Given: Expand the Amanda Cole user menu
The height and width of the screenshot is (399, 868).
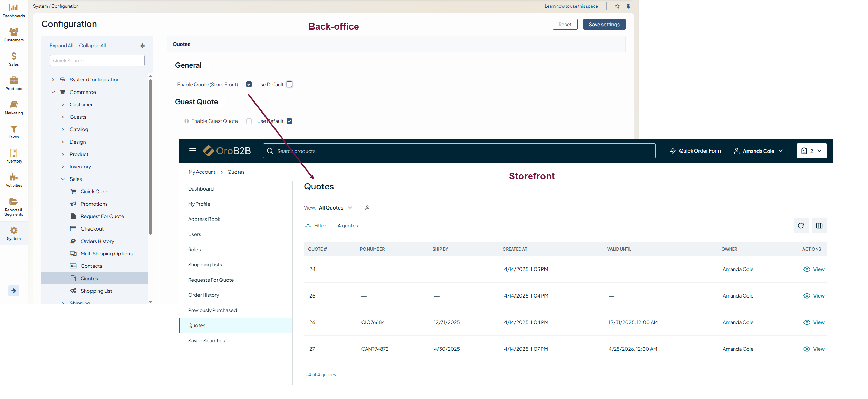Looking at the screenshot, I should (759, 151).
